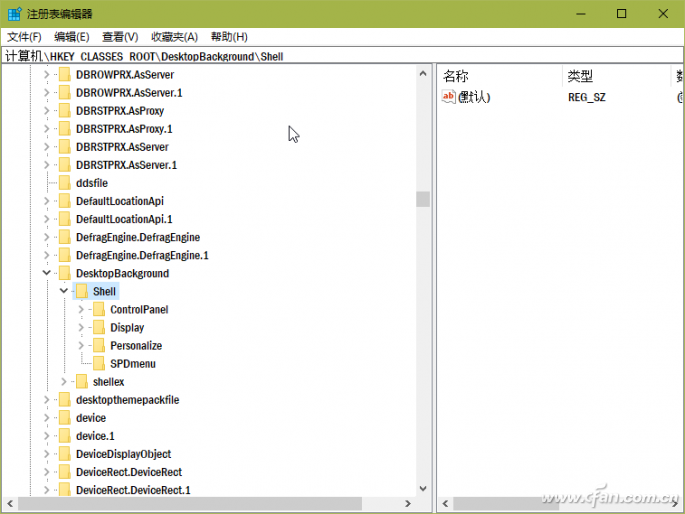Expand the DBROWPRX.AsServer.1 key
Screen dimensions: 685x514
(x=47, y=93)
